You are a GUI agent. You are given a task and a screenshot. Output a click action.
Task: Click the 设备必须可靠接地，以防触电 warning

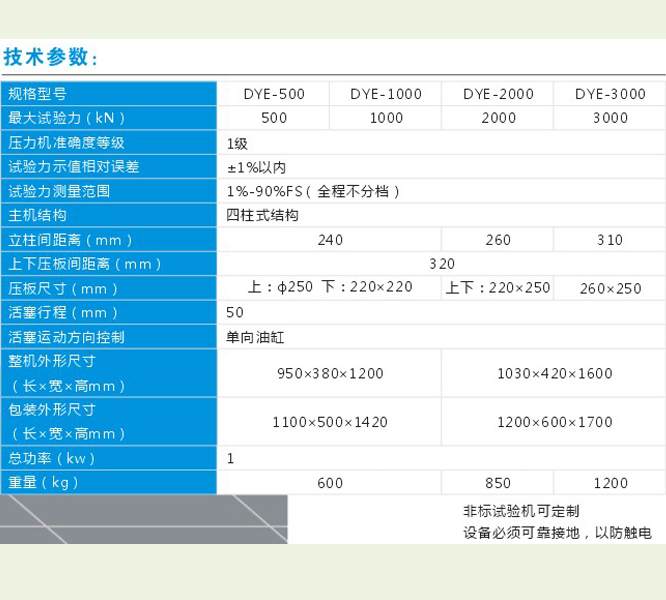pos(557,532)
